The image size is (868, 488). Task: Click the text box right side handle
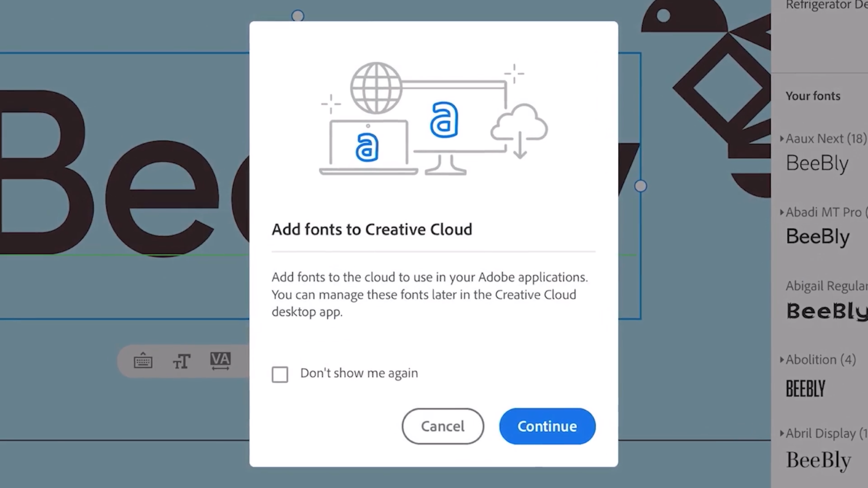(641, 186)
